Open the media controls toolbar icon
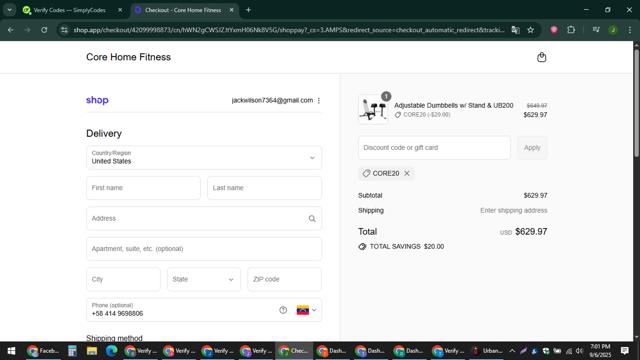The width and height of the screenshot is (640, 360). point(596,30)
